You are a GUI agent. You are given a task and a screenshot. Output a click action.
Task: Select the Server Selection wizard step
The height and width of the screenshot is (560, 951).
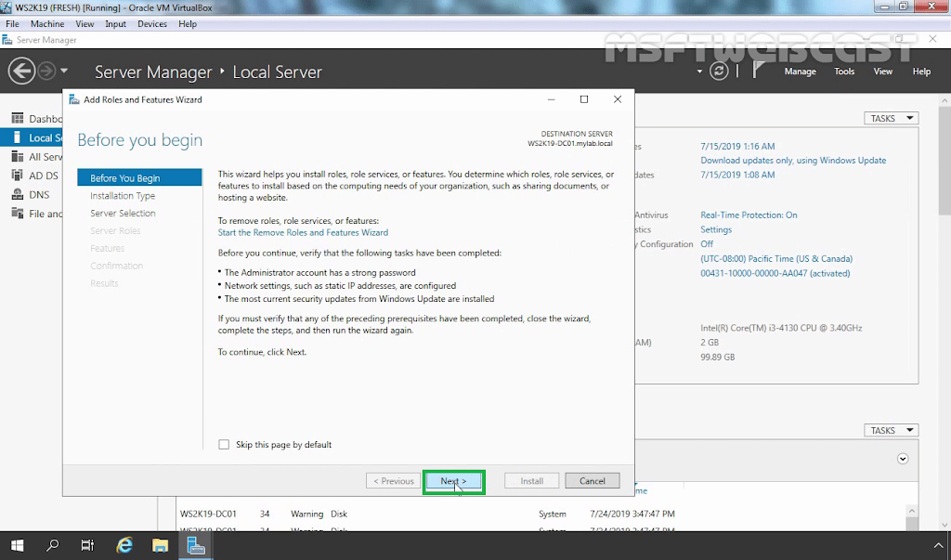click(x=123, y=214)
